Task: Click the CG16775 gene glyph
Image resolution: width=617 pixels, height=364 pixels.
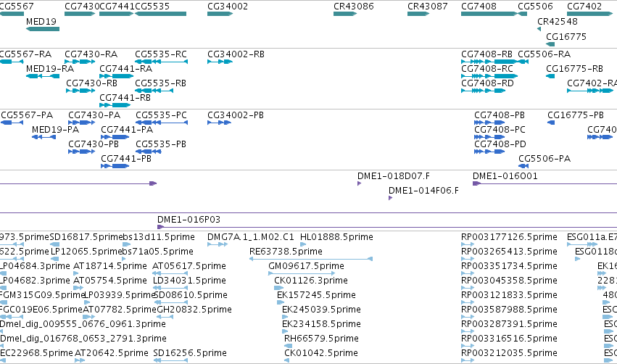Action: point(550,44)
